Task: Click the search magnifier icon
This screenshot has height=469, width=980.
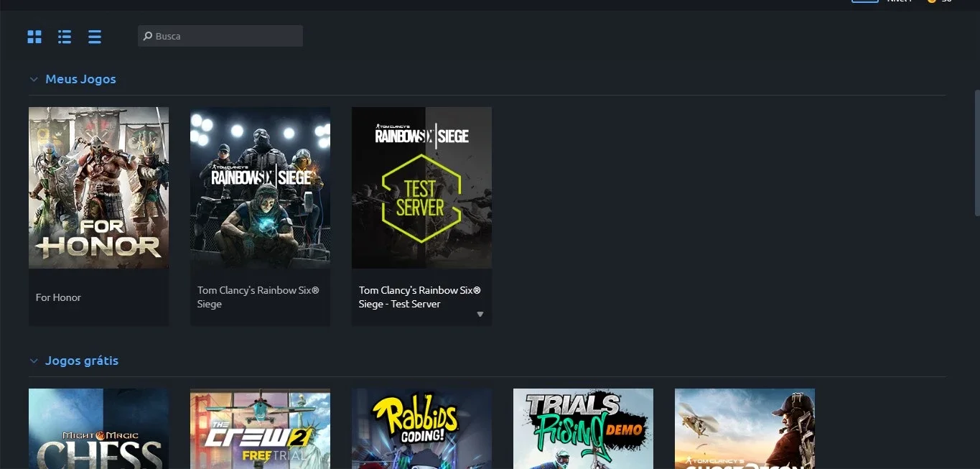Action: (x=148, y=36)
